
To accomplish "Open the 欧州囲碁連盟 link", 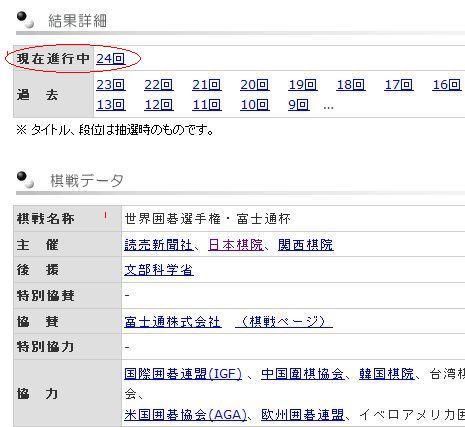I will (302, 415).
